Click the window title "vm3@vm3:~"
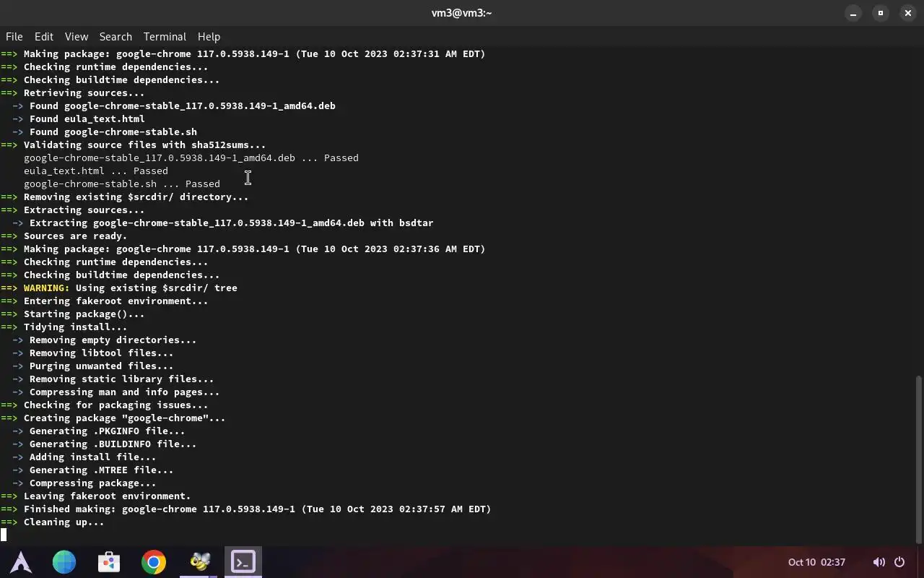Screen dimensions: 924x578 click(461, 13)
